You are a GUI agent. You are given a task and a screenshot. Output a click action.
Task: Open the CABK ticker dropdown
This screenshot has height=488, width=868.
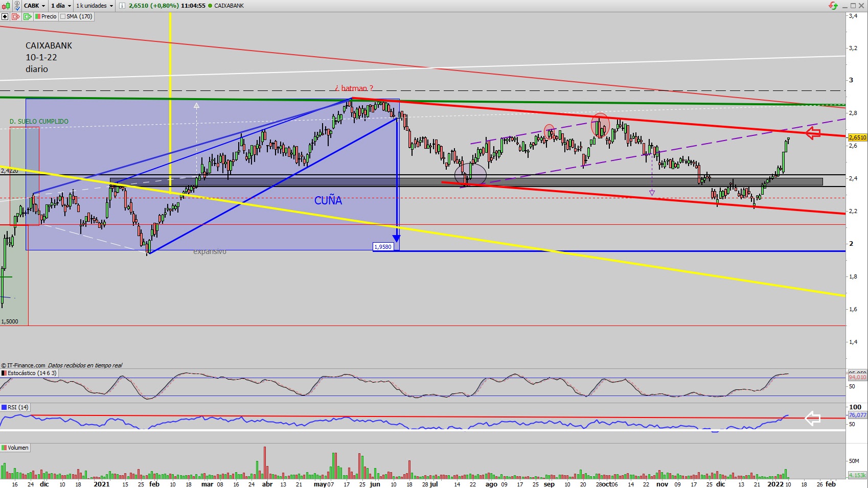(35, 6)
